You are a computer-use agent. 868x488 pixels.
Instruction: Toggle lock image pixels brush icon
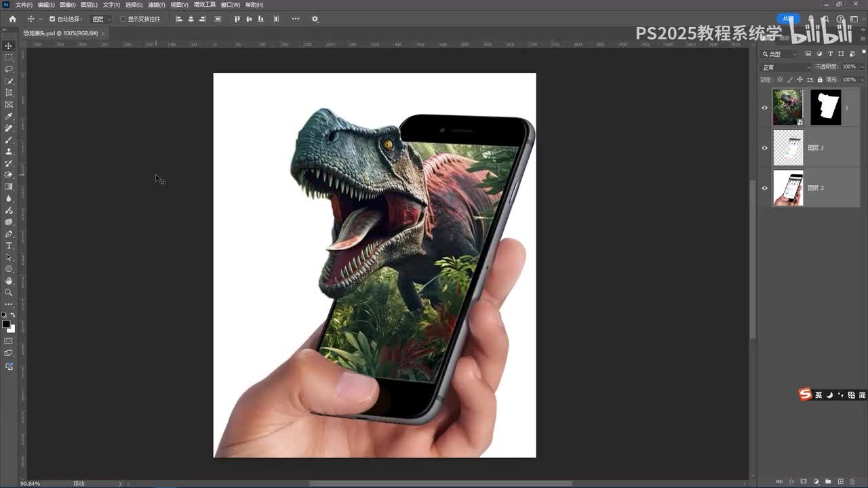click(789, 79)
